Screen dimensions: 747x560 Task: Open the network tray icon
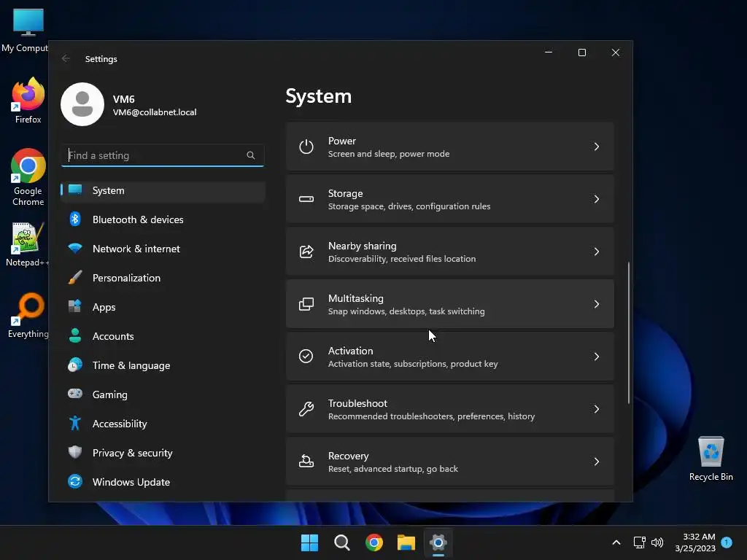pyautogui.click(x=639, y=542)
